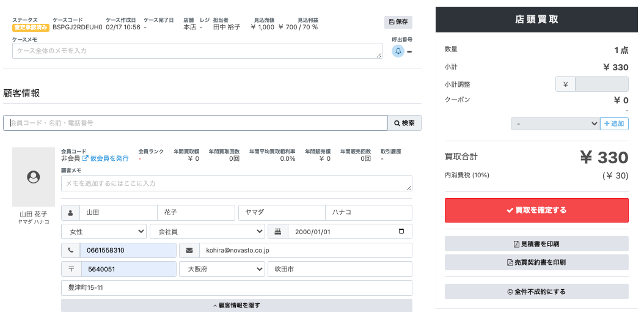Image resolution: width=644 pixels, height=321 pixels.
Task: Open the occupation dropdown showing 会社員
Action: point(207,231)
